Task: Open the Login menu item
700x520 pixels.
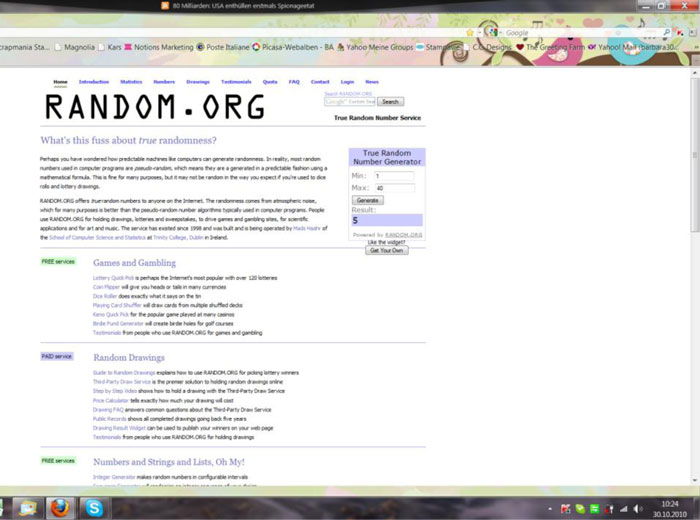Action: (x=347, y=82)
